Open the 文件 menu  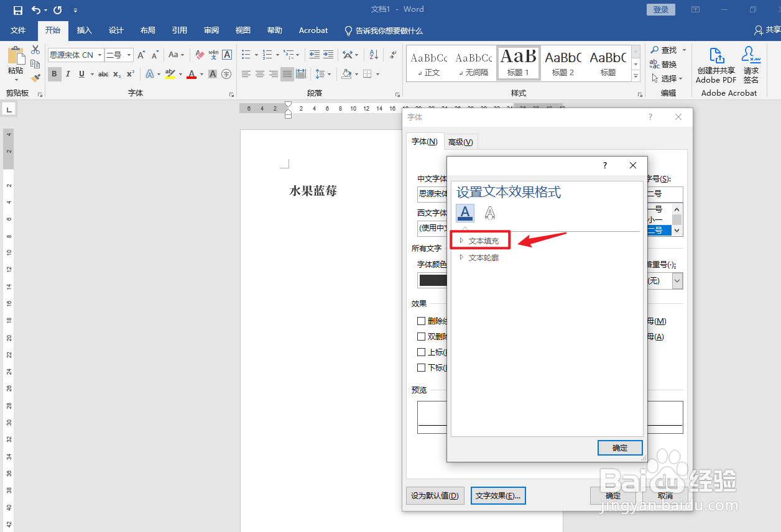[x=18, y=30]
